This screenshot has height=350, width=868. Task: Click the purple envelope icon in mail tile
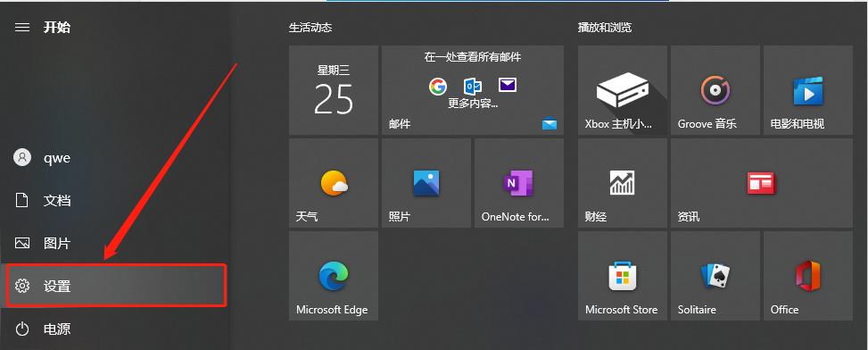pyautogui.click(x=507, y=85)
